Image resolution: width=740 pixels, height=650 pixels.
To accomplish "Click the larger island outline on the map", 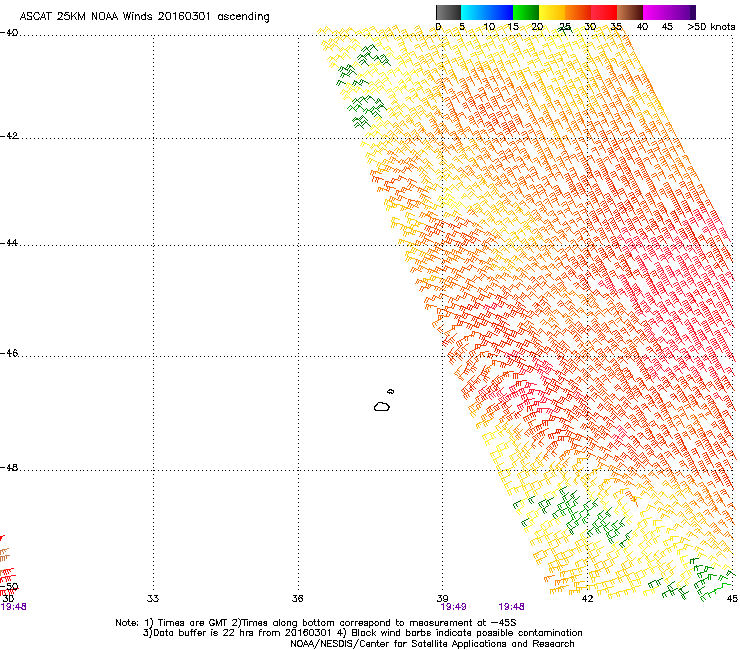I will coord(382,406).
